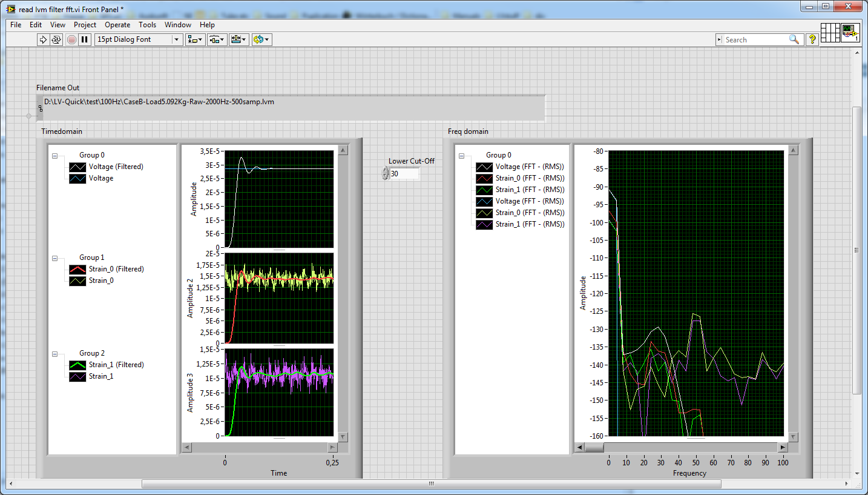Click the blue Voltage plot swatch in Timedomain

coord(77,178)
